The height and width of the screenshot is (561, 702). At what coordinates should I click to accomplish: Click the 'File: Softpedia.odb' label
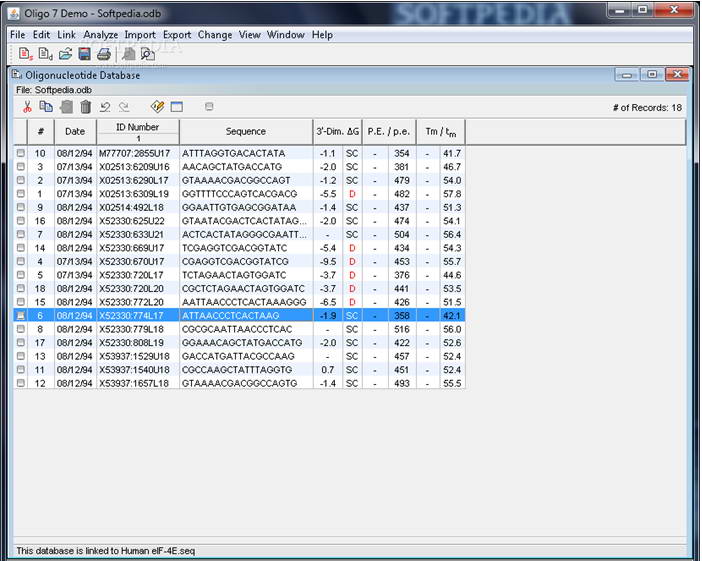pyautogui.click(x=54, y=90)
